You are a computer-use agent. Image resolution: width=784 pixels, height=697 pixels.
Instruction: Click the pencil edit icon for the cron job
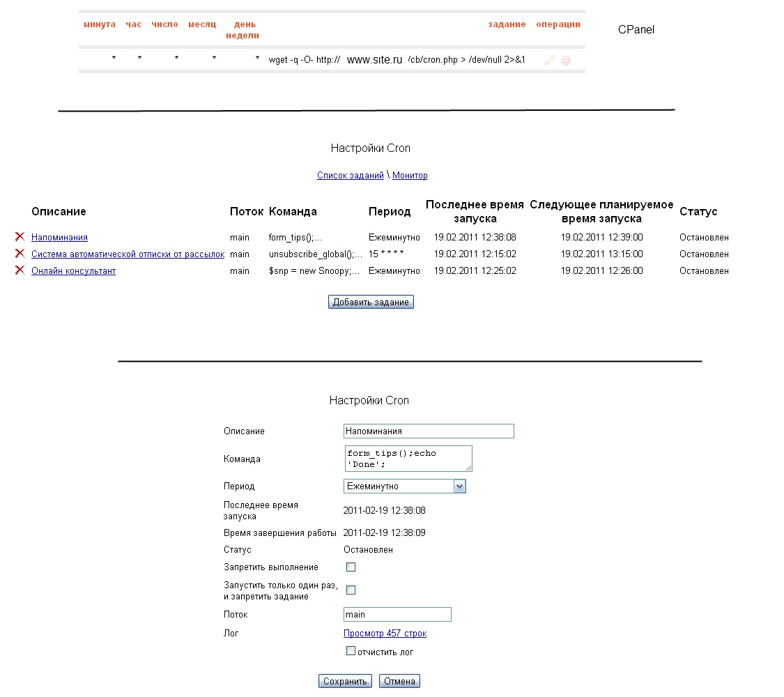pyautogui.click(x=550, y=61)
